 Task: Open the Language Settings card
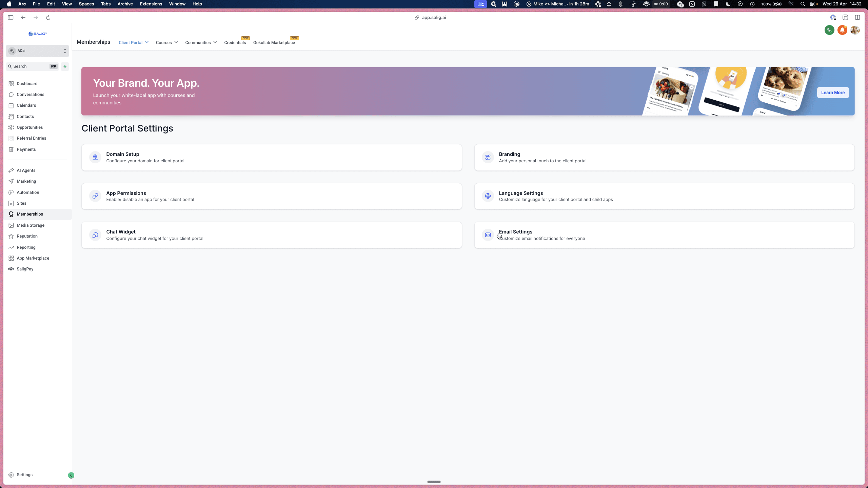pyautogui.click(x=664, y=196)
